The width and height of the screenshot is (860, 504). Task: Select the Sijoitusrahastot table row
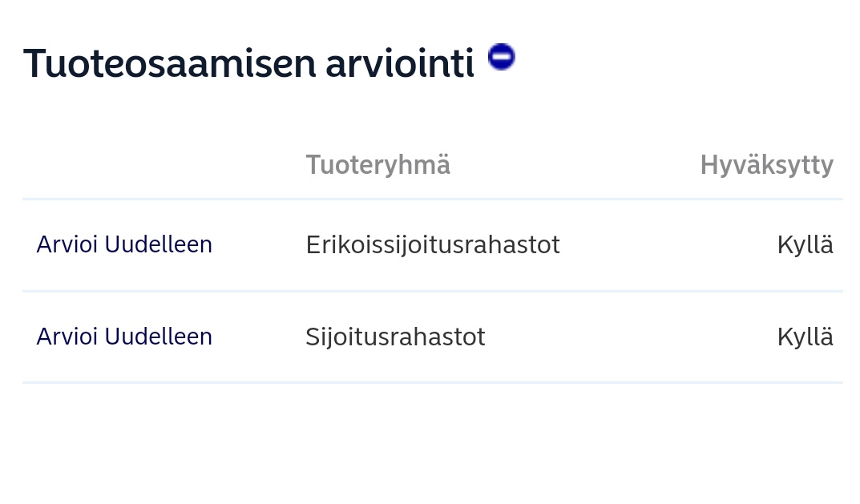coord(433,337)
